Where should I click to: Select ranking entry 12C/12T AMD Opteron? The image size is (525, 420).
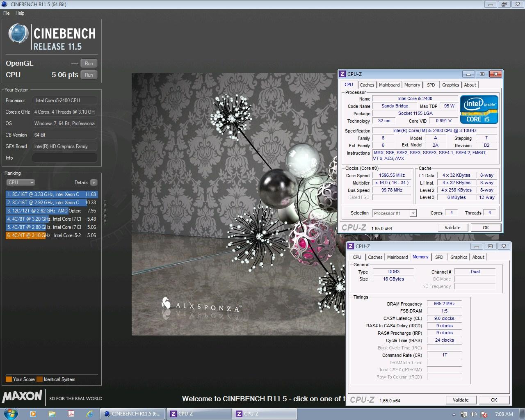[x=52, y=211]
